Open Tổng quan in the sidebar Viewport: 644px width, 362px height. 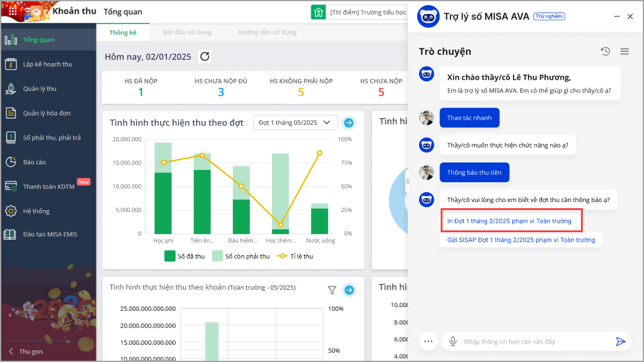(48, 40)
